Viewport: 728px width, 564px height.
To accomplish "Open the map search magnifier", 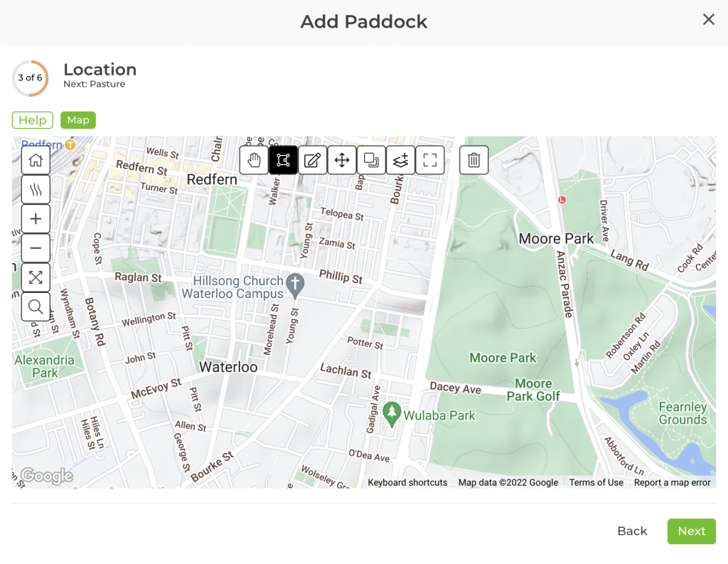I will tap(36, 307).
